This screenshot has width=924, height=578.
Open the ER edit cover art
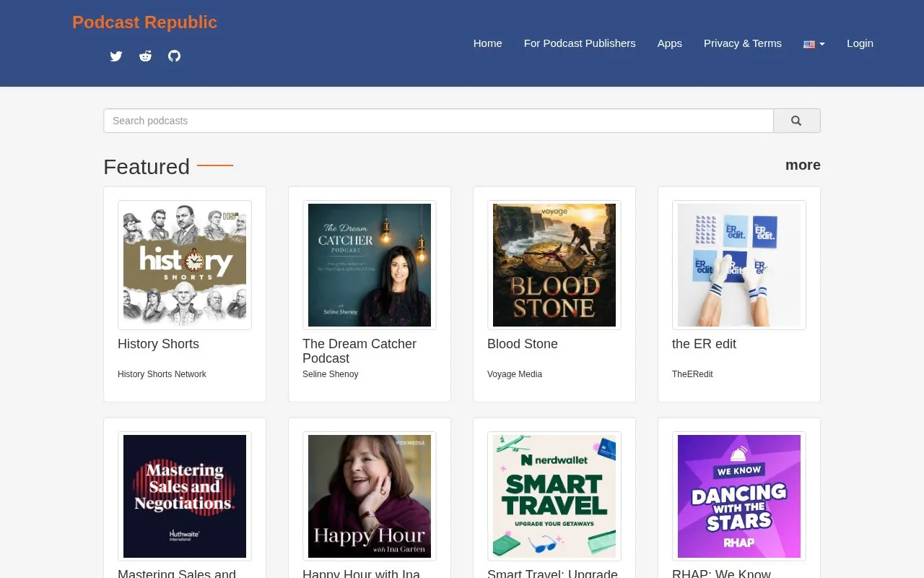pos(739,265)
